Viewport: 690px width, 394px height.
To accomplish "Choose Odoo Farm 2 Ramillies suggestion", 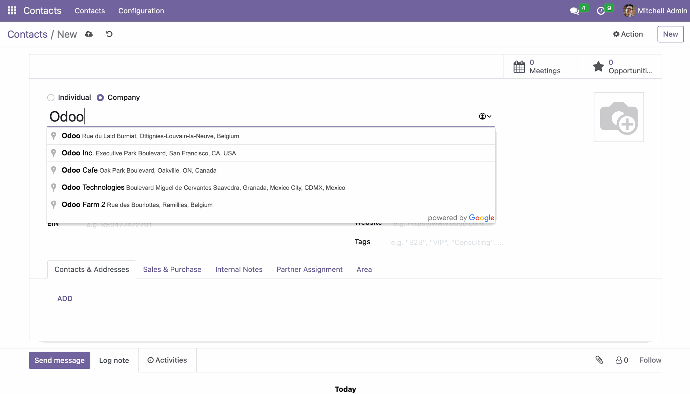I will [x=271, y=204].
